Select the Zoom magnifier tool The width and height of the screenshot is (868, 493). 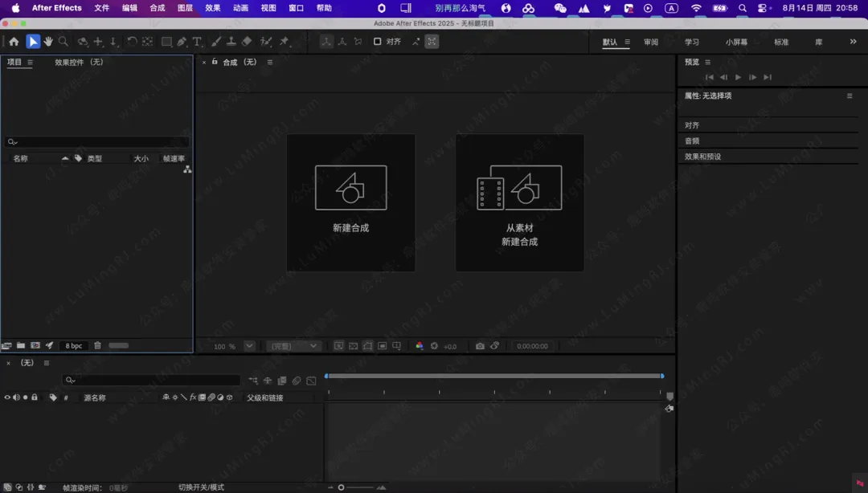point(63,42)
